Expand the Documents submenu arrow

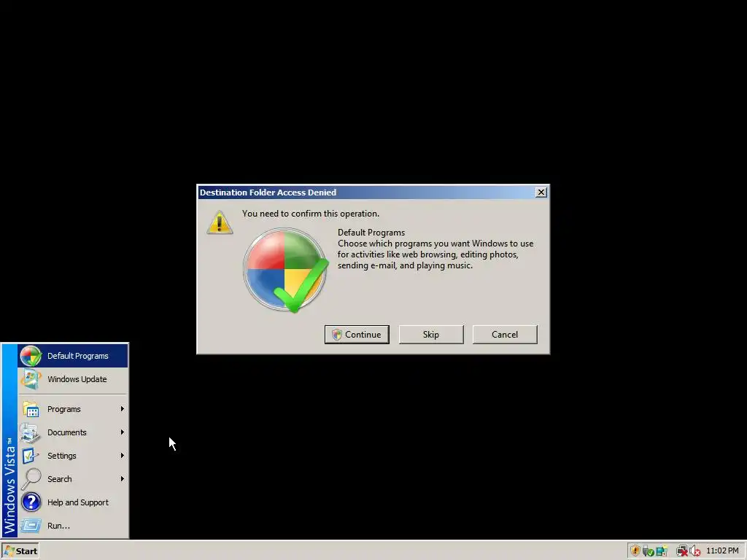(x=123, y=432)
